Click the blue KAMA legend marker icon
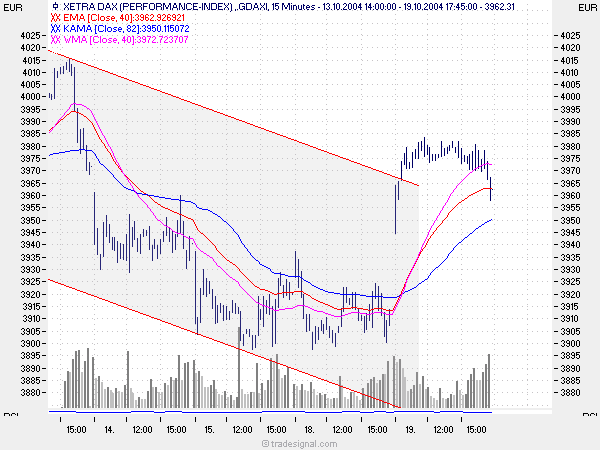The height and width of the screenshot is (450, 600). 55,28
